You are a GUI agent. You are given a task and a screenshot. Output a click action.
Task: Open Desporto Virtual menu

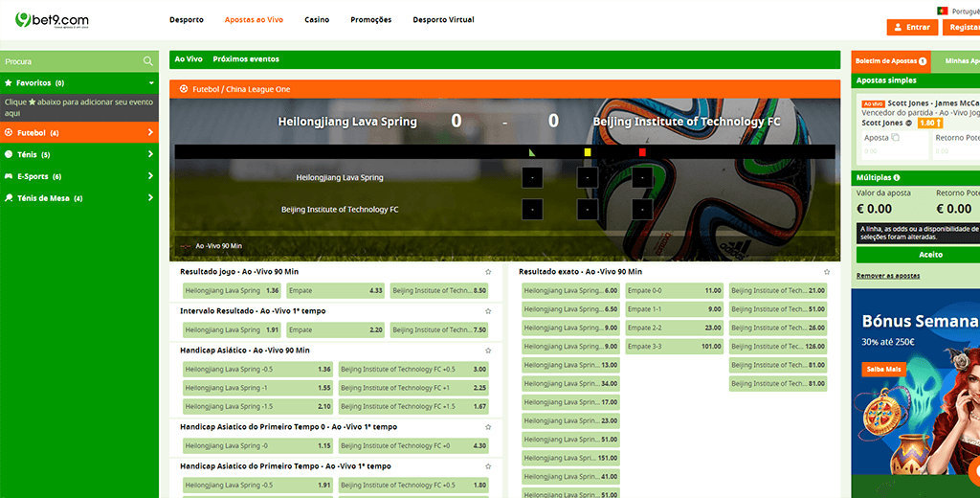[x=443, y=20]
